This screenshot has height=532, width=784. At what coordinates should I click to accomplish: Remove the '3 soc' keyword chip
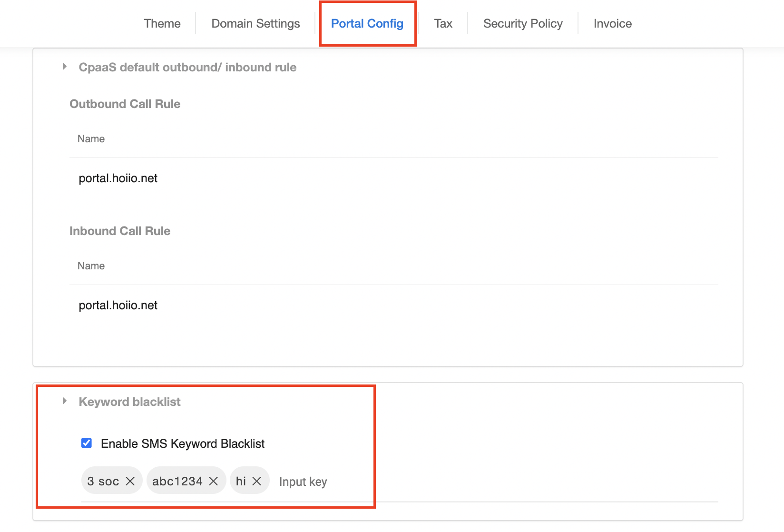point(130,481)
